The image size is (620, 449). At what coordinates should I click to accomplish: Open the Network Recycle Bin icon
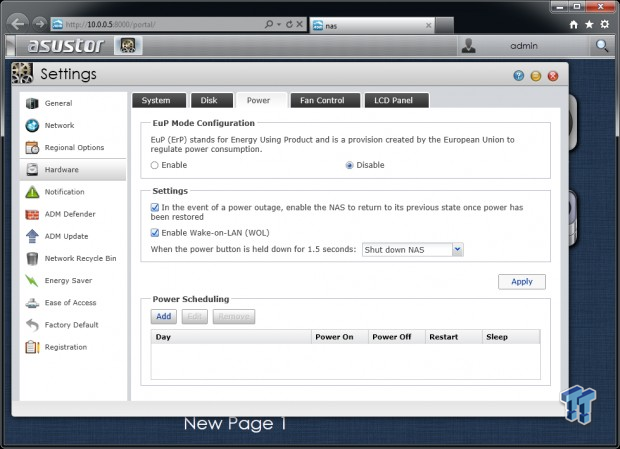32,258
